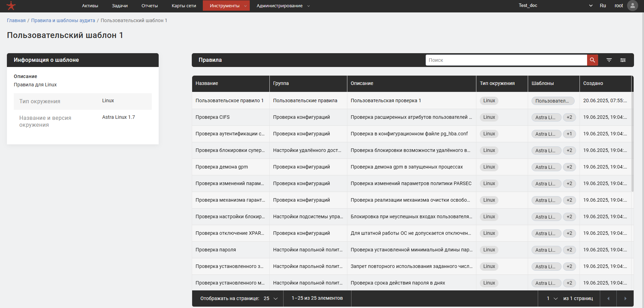Viewport: 644px width, 308px height.
Task: Click the red star logo icon
Action: click(11, 6)
